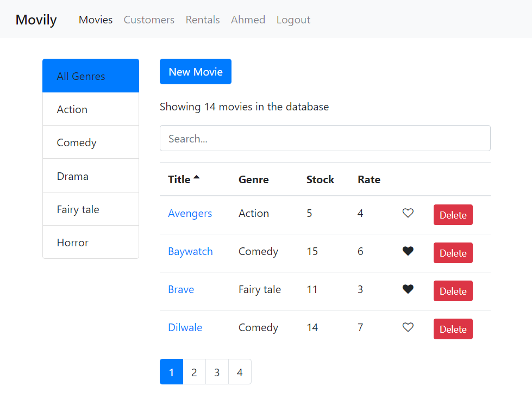Filter movies by Drama genre
This screenshot has height=398, width=532.
(x=91, y=176)
